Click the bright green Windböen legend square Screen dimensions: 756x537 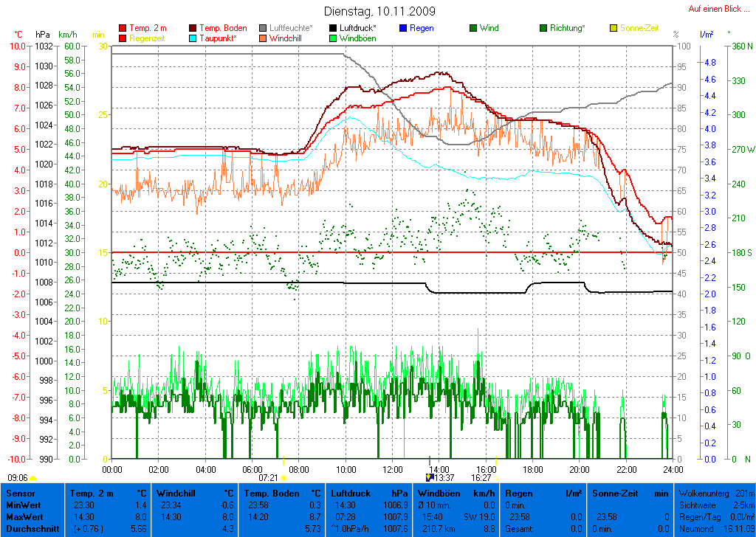(x=333, y=38)
